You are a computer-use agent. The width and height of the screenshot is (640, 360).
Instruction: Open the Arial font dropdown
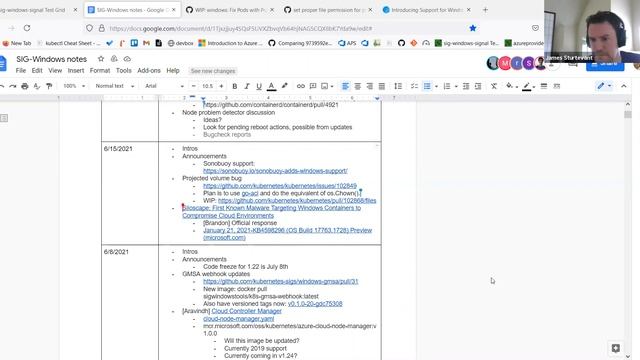tap(164, 86)
